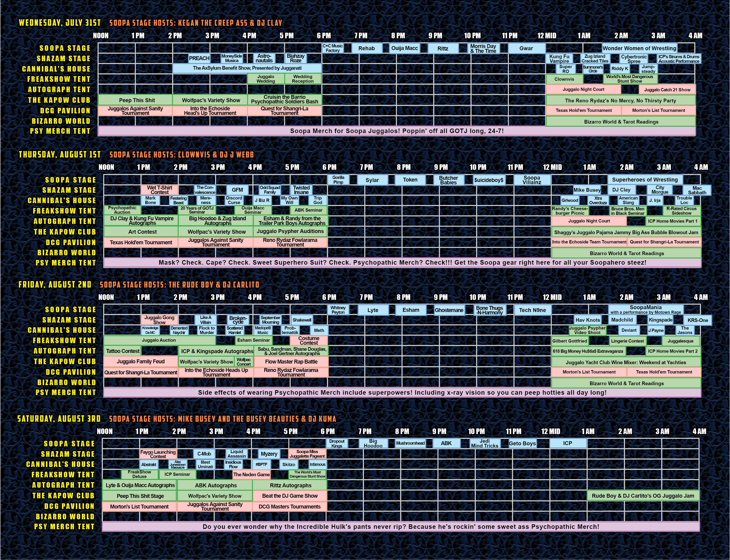Click the Butcher Babies block
Viewport: 730px width, 560px height.
click(448, 180)
